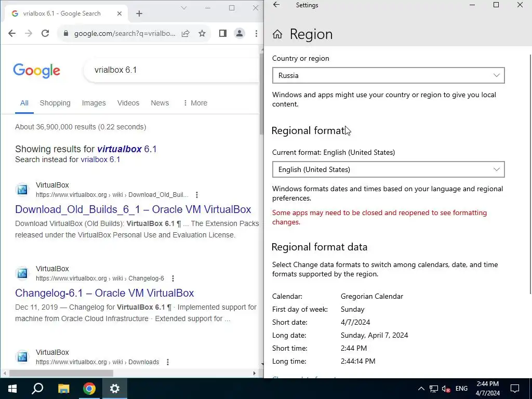Viewport: 532px width, 399px height.
Task: Click Settings gear on taskbar
Action: coord(115,389)
